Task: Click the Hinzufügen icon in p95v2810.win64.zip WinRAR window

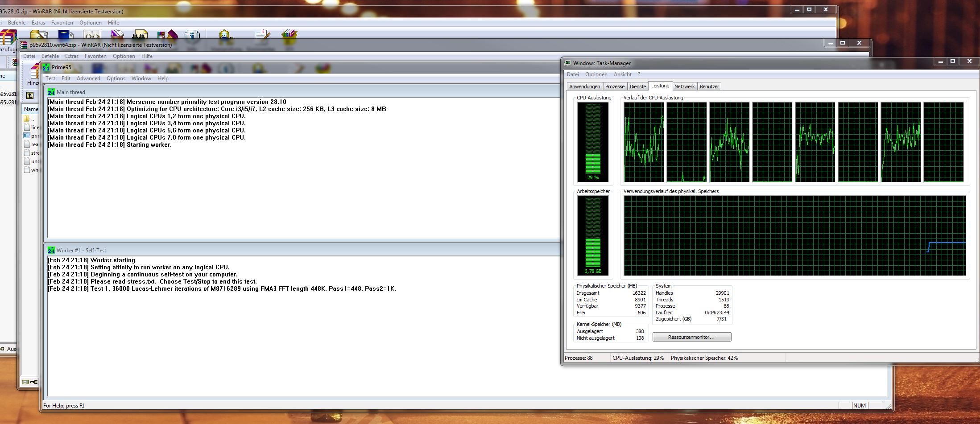Action: coord(34,70)
